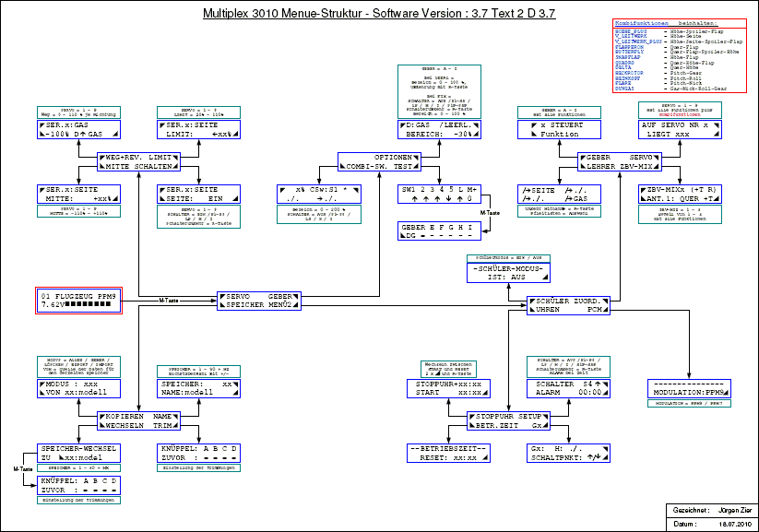Click the 'SPEICHER-WECHSEL ZU xx:model' box
The width and height of the screenshot is (759, 532).
coord(78,453)
